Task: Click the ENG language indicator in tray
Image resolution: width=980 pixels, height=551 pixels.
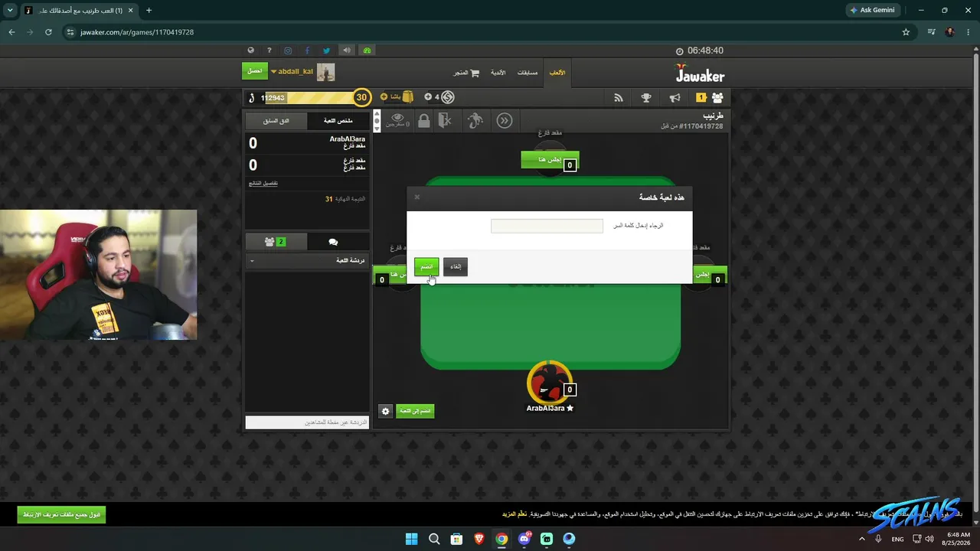Action: (x=897, y=539)
